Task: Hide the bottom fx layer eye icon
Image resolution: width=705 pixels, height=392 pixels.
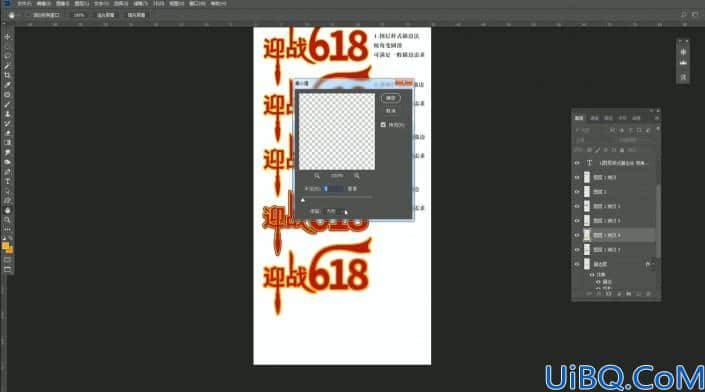Action: (x=577, y=264)
